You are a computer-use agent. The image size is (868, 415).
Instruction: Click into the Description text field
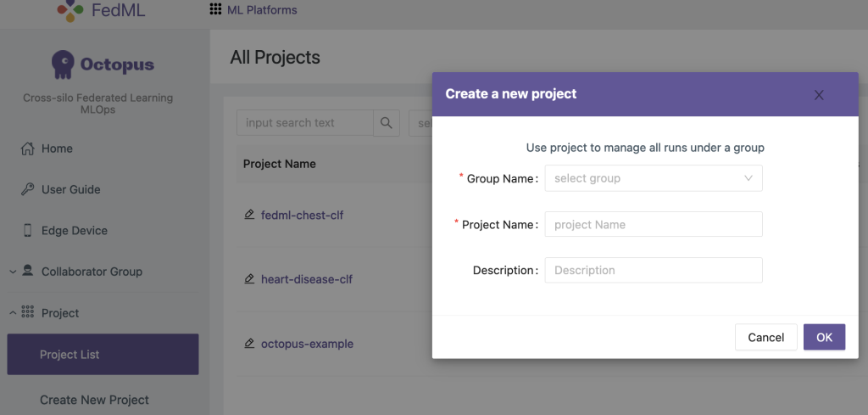(653, 271)
